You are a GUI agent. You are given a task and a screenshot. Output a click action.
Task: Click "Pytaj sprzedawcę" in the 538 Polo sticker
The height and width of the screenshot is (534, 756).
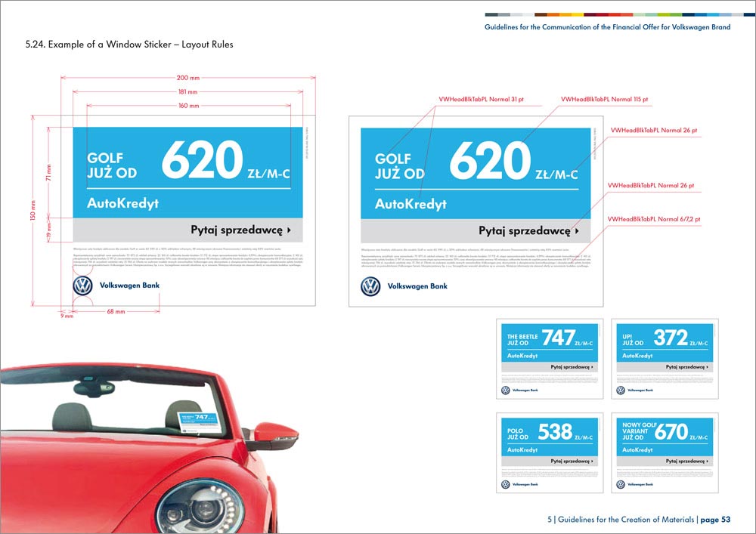coord(570,461)
